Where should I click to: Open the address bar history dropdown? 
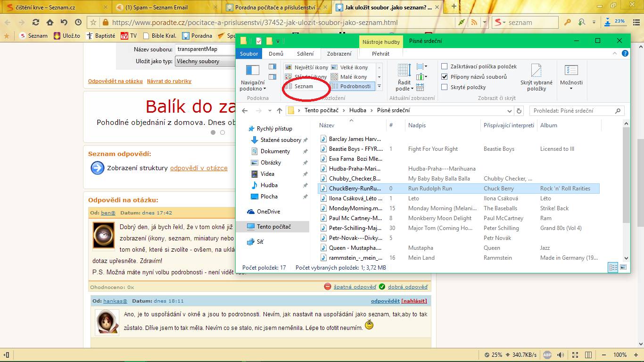click(x=509, y=111)
